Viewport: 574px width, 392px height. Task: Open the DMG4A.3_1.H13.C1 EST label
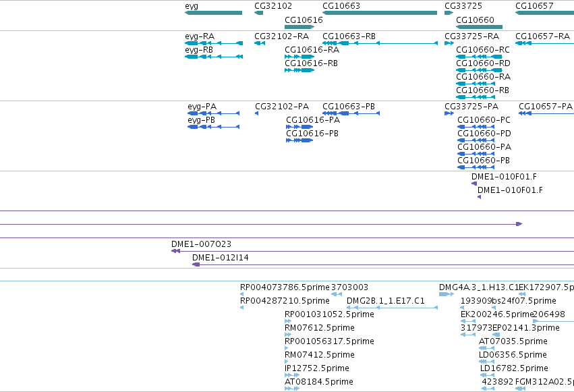[x=479, y=287]
